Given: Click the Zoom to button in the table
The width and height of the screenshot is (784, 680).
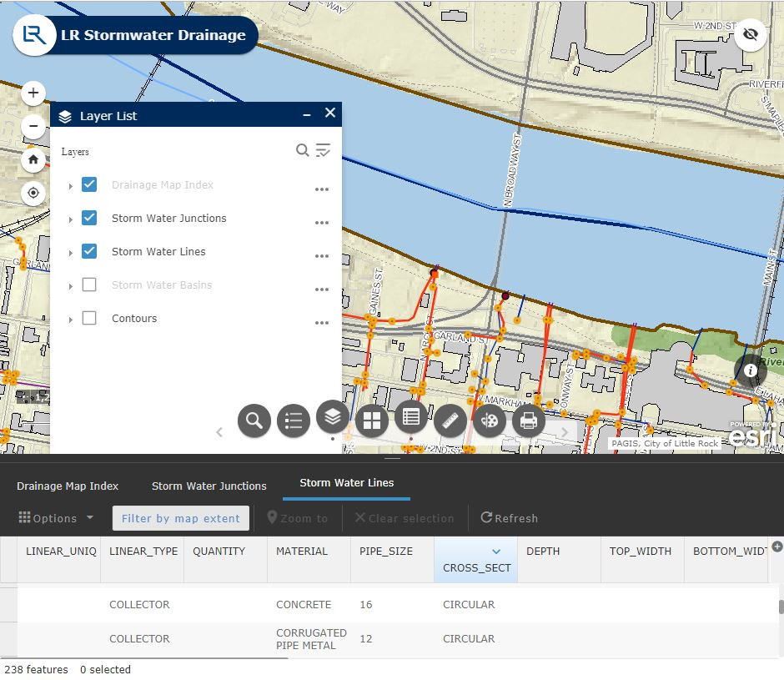Looking at the screenshot, I should [x=298, y=517].
